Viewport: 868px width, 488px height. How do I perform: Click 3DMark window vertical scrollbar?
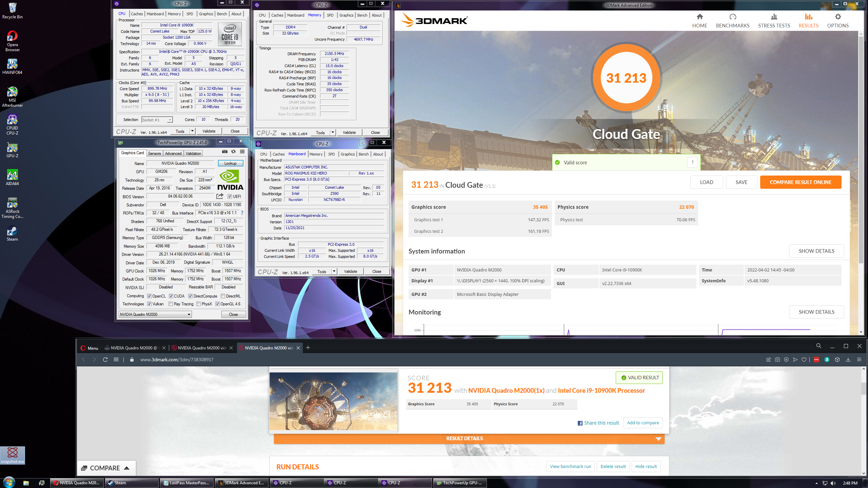tap(861, 149)
